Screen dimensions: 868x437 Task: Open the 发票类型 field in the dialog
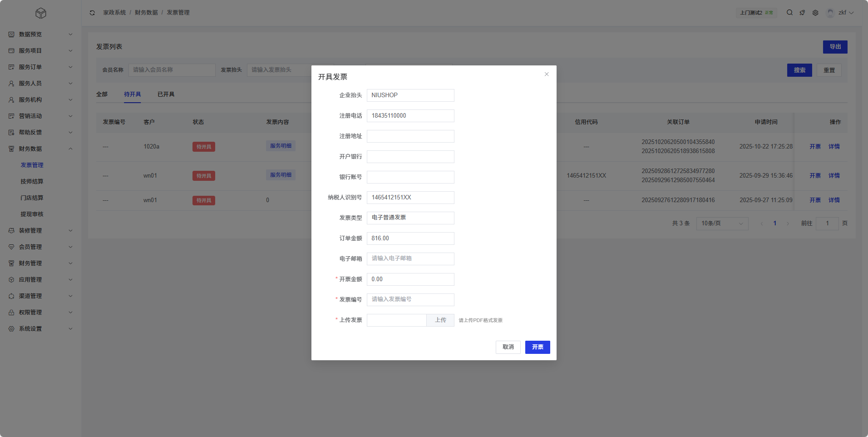410,218
